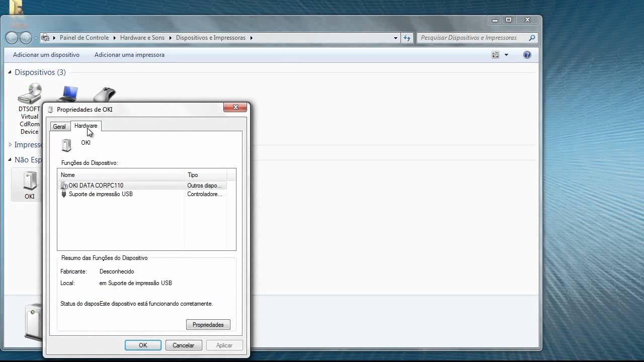The height and width of the screenshot is (362, 644).
Task: Click the control panel icon in the address bar
Action: [45, 38]
